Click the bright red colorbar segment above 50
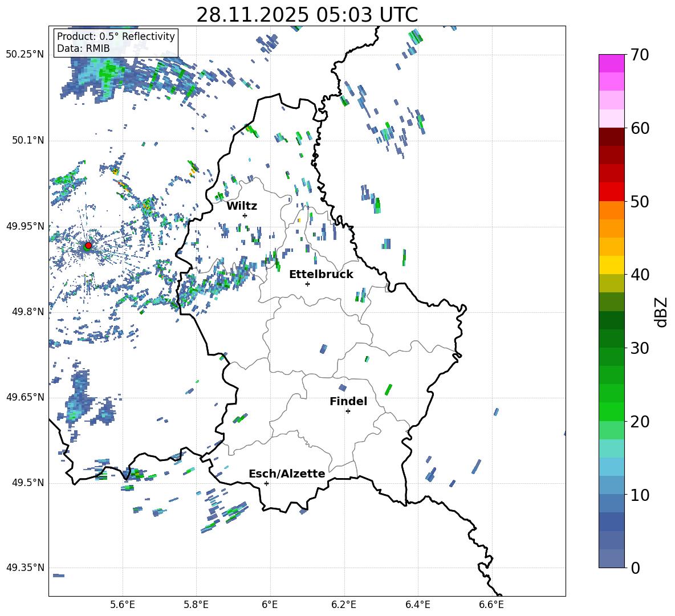This screenshot has width=675, height=616. coord(611,192)
